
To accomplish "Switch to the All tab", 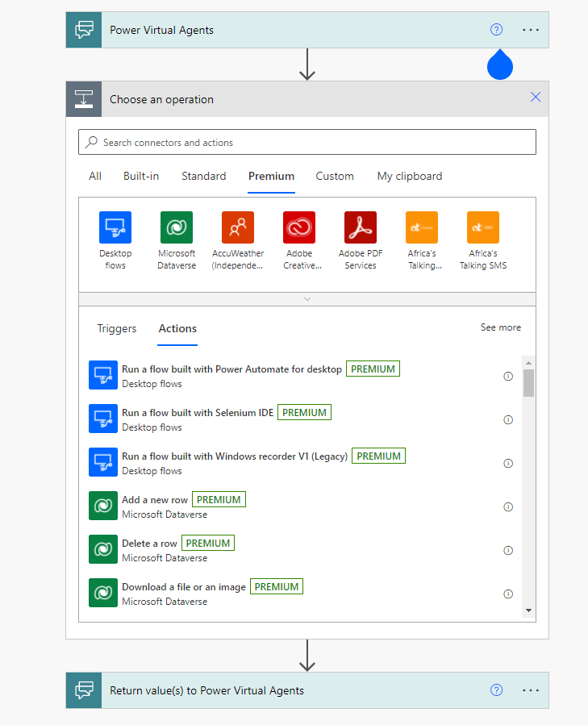I will coord(95,176).
